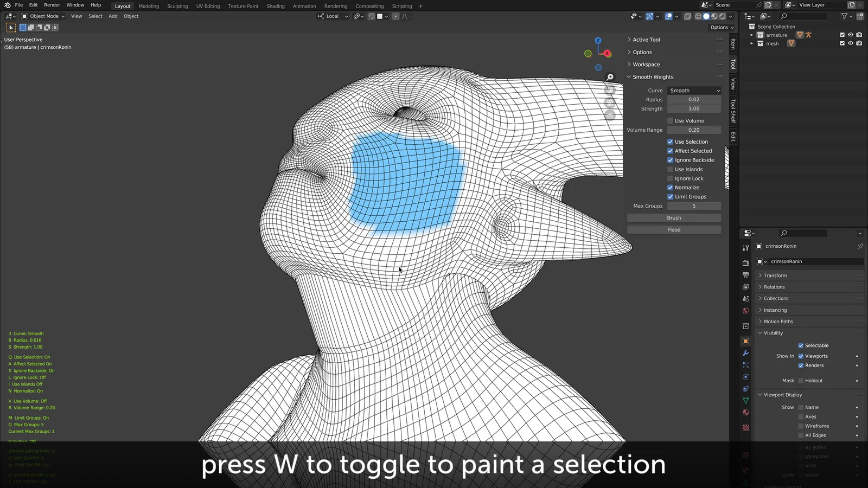Open the Render menu

[52, 5]
